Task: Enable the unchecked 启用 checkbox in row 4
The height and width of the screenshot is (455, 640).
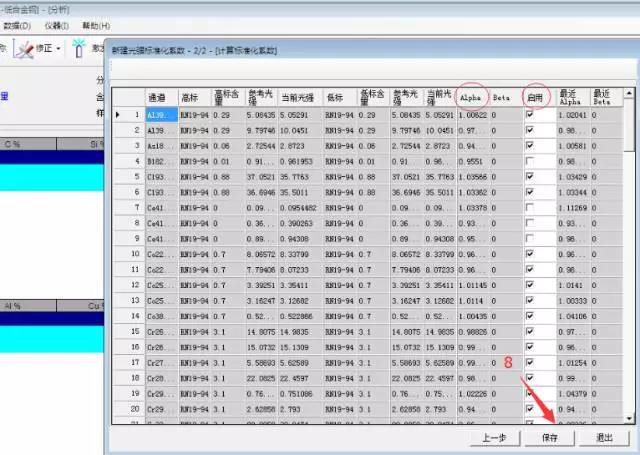Action: (531, 160)
